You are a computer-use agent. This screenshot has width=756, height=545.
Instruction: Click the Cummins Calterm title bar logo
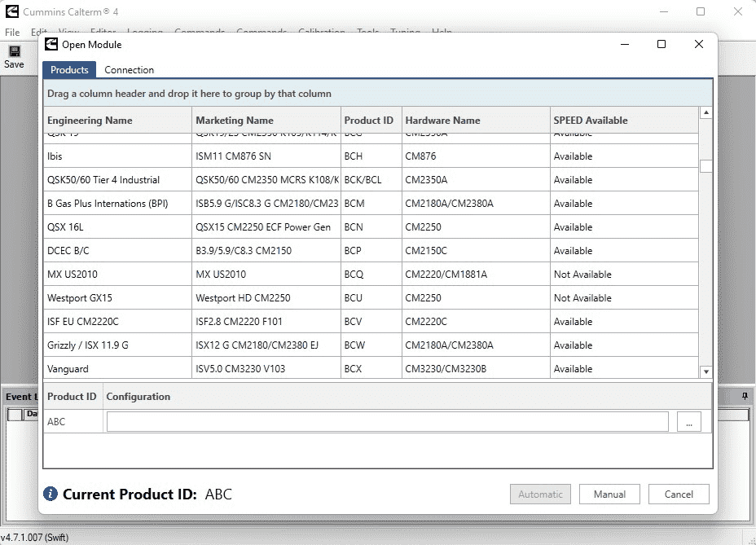[x=12, y=11]
